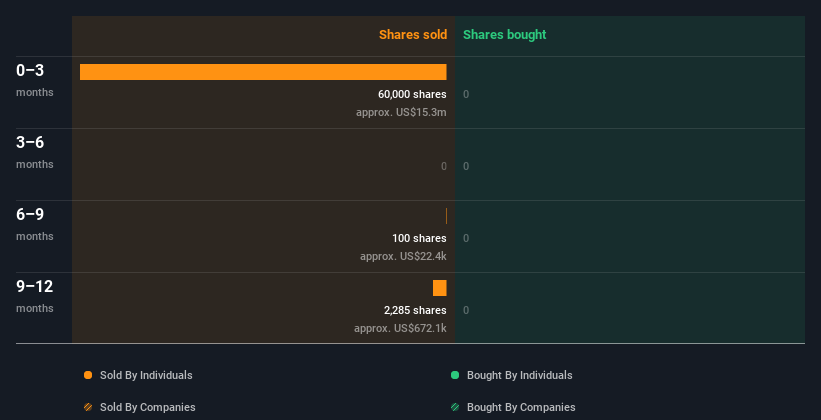The height and width of the screenshot is (420, 821).
Task: Click the striped Sold By Companies legend icon
Action: point(88,407)
